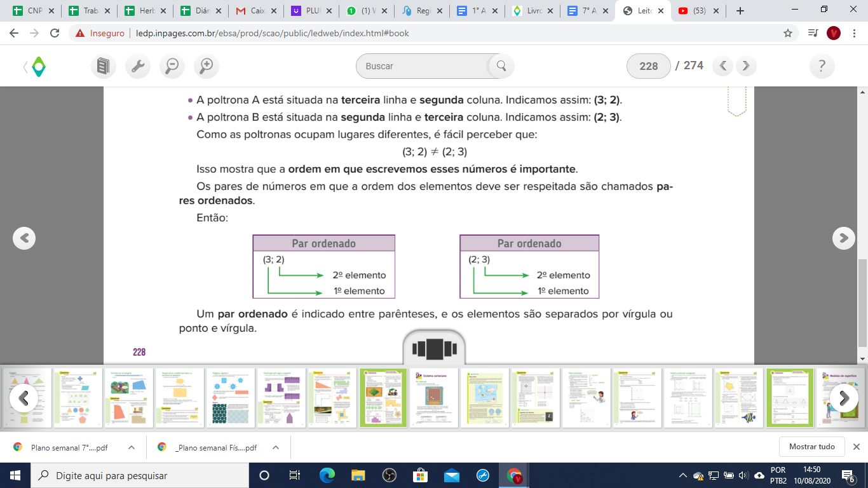This screenshot has height=488, width=868.
Task: Go back in browser history
Action: click(14, 33)
